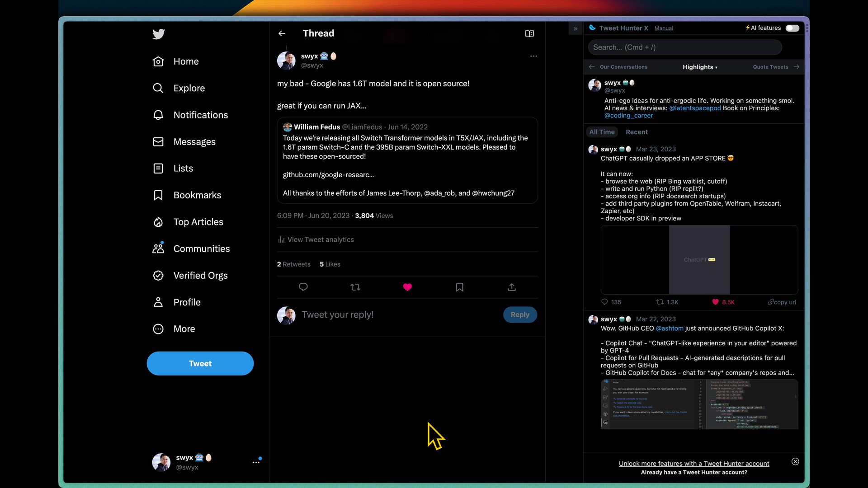Open @coding_career mention link
This screenshot has height=488, width=868.
click(628, 116)
